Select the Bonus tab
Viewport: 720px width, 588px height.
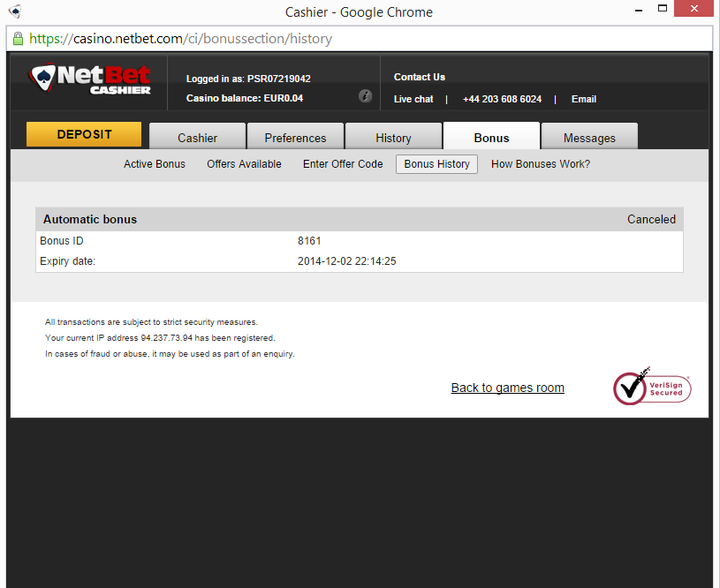(x=491, y=137)
